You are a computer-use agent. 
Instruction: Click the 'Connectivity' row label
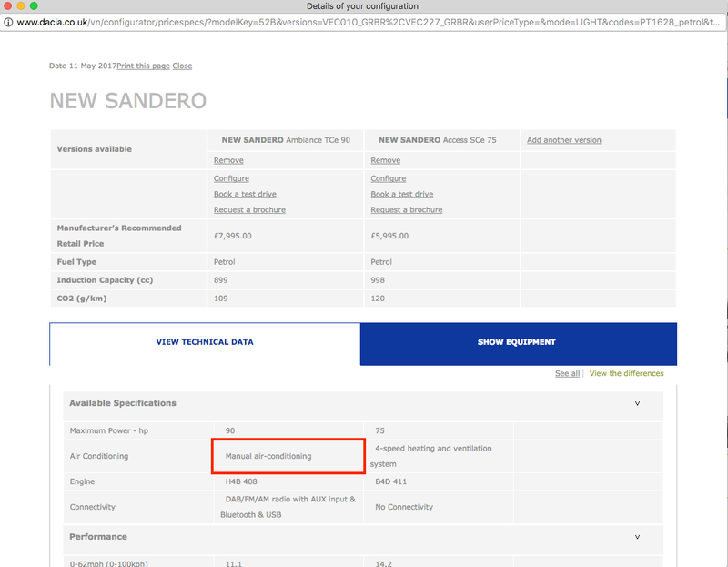click(x=93, y=507)
